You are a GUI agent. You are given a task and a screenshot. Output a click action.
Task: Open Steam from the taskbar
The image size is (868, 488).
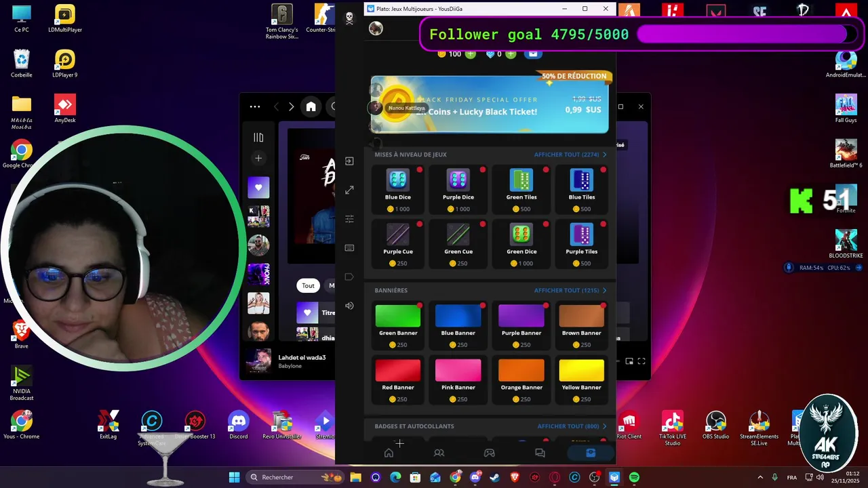pyautogui.click(x=495, y=477)
